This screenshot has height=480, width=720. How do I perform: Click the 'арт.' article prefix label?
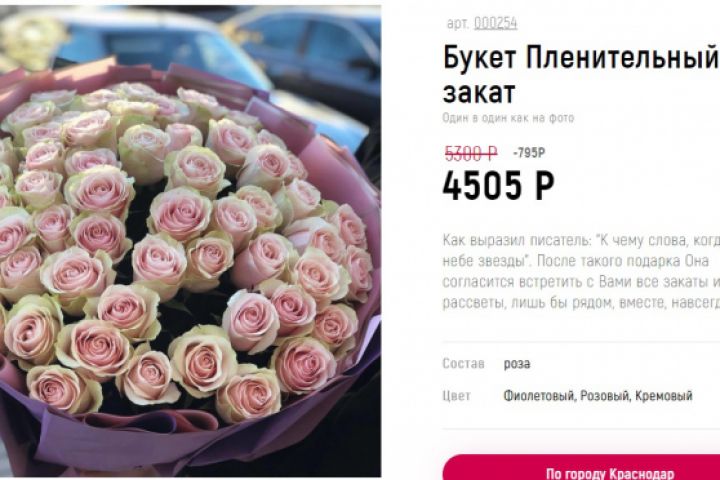457,23
